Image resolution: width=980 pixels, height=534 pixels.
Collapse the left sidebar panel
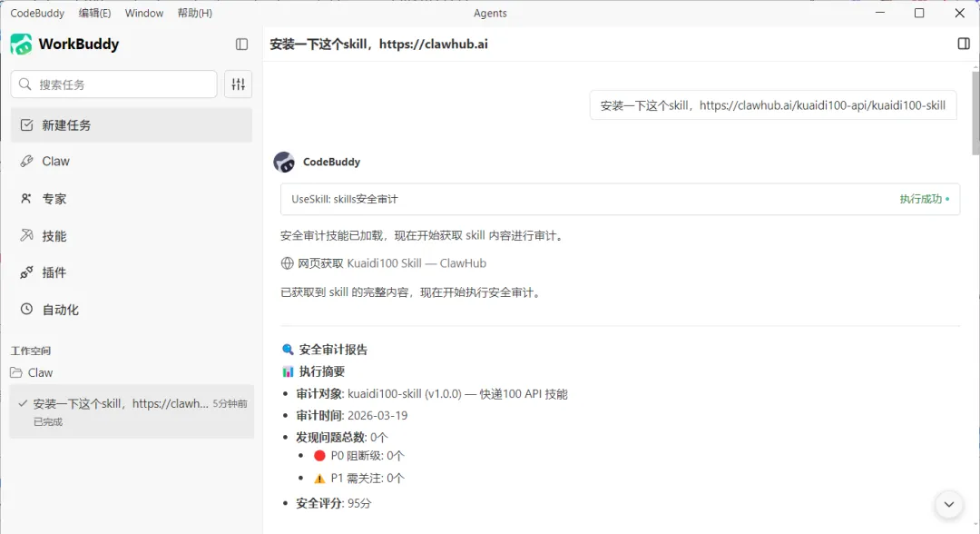click(x=242, y=44)
